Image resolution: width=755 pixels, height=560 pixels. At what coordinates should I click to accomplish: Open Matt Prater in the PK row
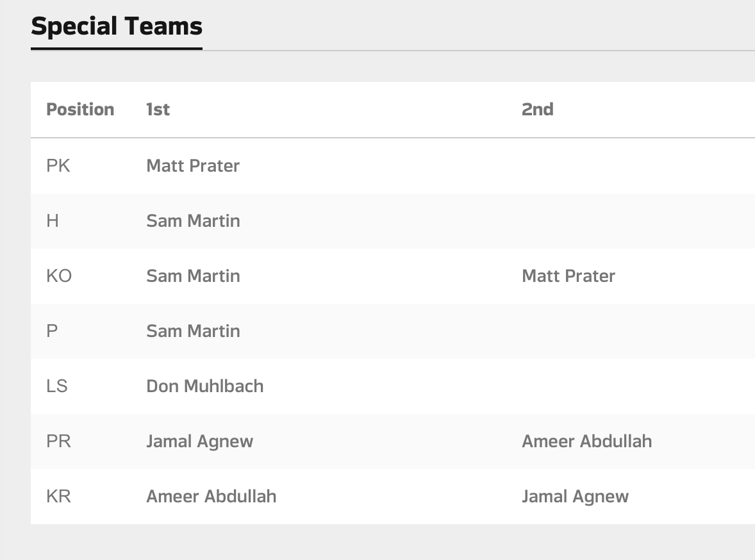(x=193, y=166)
